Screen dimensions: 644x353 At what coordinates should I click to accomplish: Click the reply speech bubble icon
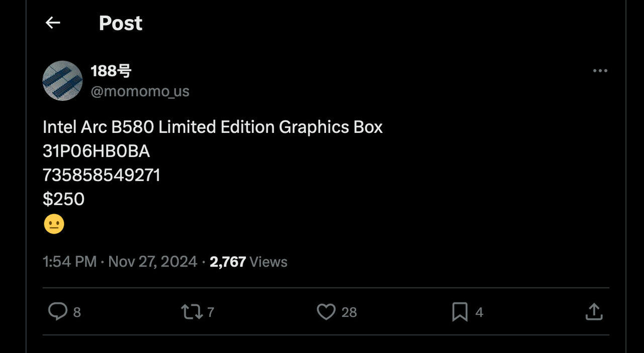coord(57,312)
